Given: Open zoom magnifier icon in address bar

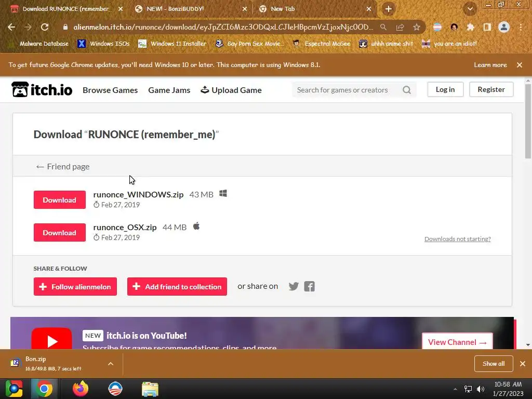Looking at the screenshot, I should pos(383,27).
